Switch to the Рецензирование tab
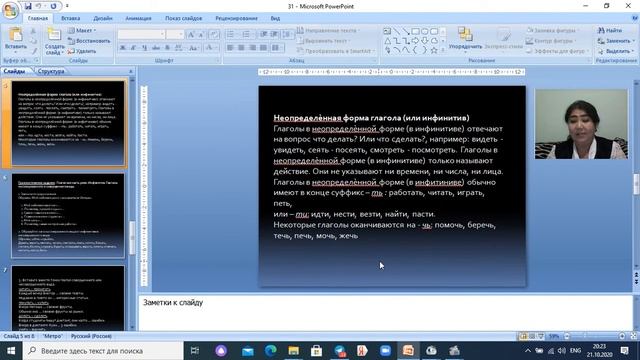This screenshot has width=640, height=360. 236,18
